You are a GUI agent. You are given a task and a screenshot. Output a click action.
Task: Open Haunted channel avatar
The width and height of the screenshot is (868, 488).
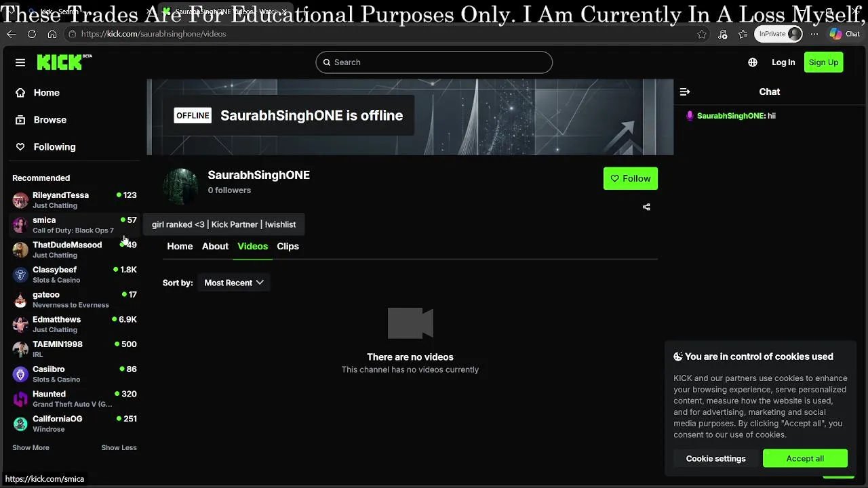tap(20, 399)
